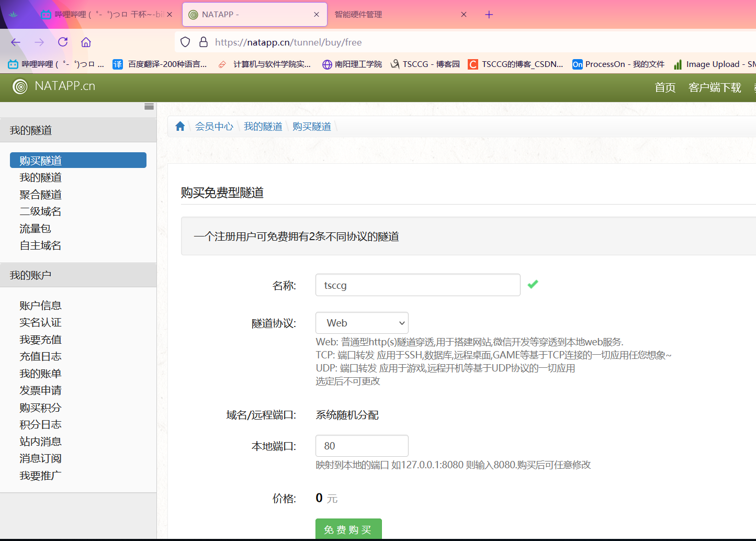Select 购买隧道 in sidebar
Image resolution: width=756 pixels, height=541 pixels.
[x=78, y=160]
